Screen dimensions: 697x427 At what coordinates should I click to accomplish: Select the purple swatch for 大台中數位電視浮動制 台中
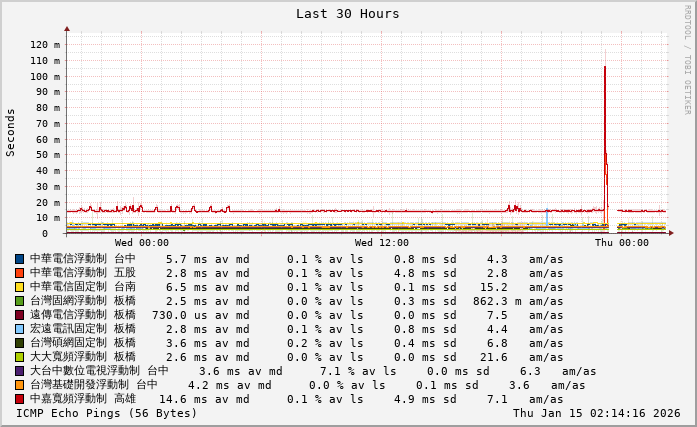click(19, 371)
